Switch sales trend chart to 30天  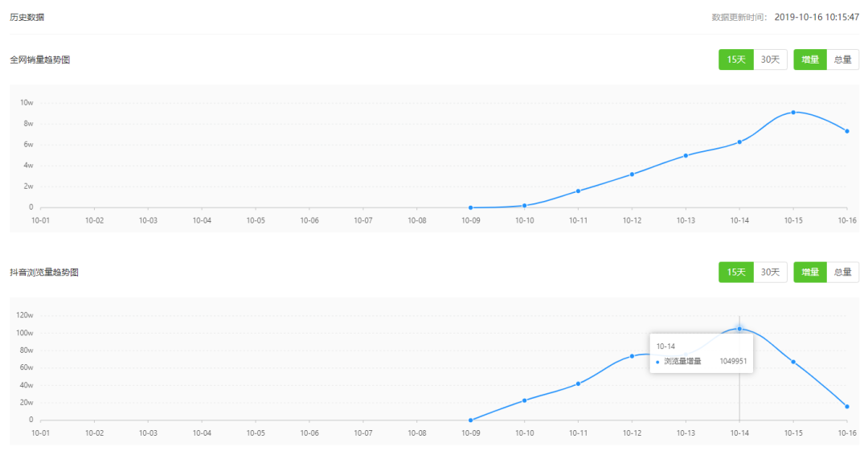pyautogui.click(x=770, y=59)
